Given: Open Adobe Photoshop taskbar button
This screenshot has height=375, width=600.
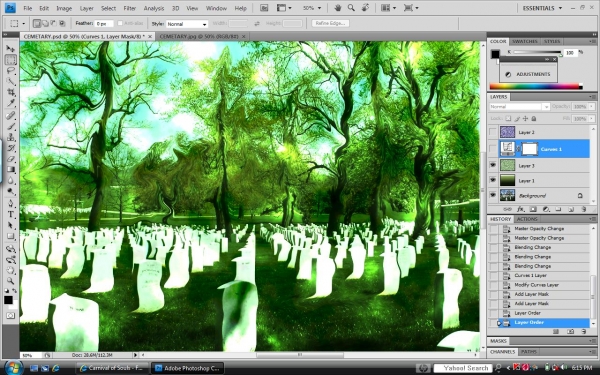Looking at the screenshot, I should (x=187, y=368).
